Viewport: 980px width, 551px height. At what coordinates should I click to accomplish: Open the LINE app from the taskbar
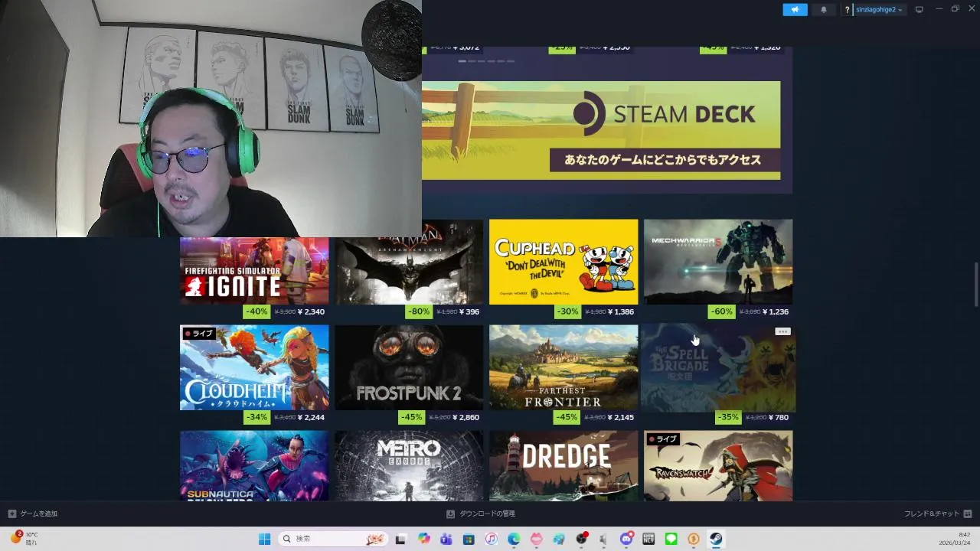(x=671, y=539)
